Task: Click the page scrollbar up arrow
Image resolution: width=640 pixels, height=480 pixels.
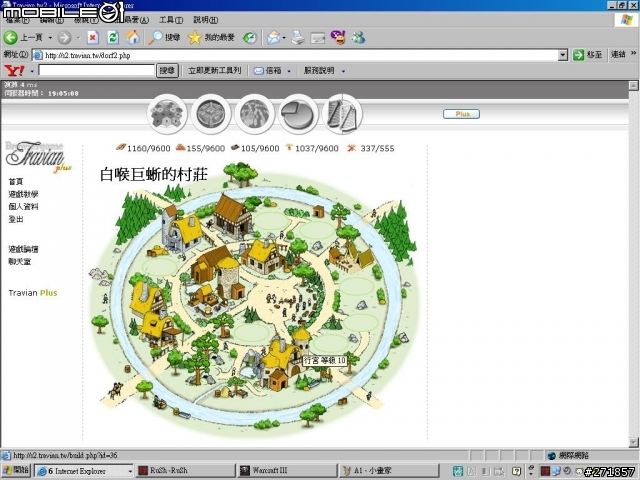Action: point(633,85)
